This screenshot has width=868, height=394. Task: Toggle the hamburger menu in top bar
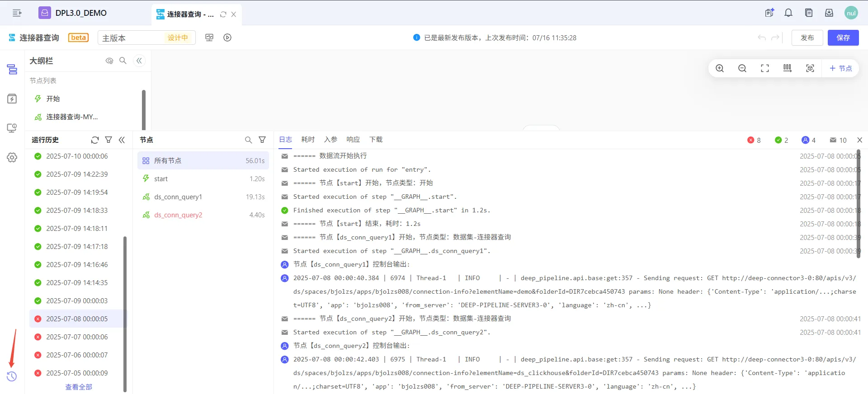tap(17, 13)
